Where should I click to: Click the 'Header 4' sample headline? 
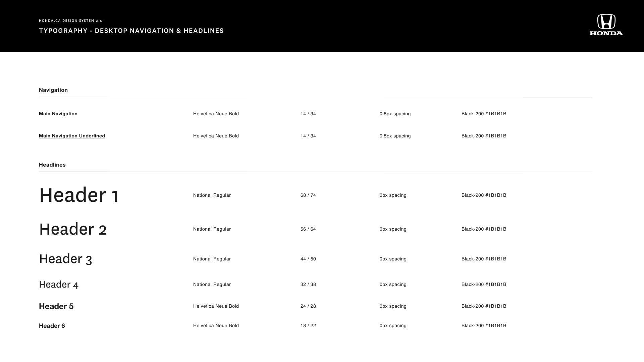click(x=59, y=285)
